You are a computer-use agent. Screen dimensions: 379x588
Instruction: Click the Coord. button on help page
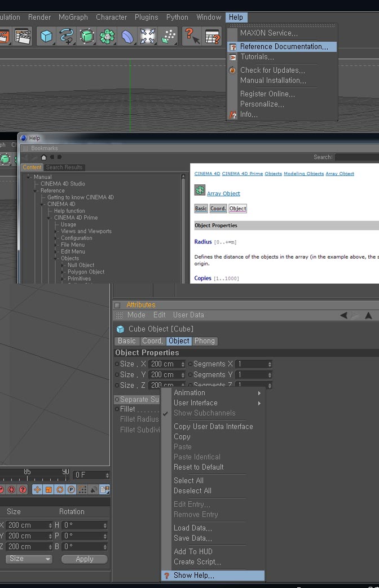[x=218, y=209]
